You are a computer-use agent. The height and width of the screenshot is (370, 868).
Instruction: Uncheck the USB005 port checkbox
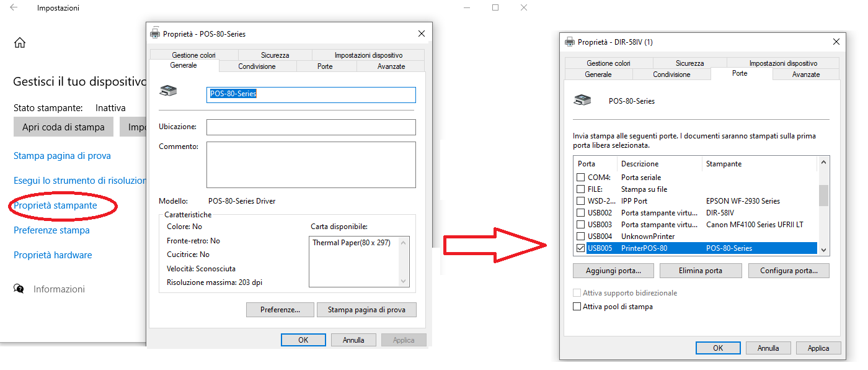[x=580, y=248]
